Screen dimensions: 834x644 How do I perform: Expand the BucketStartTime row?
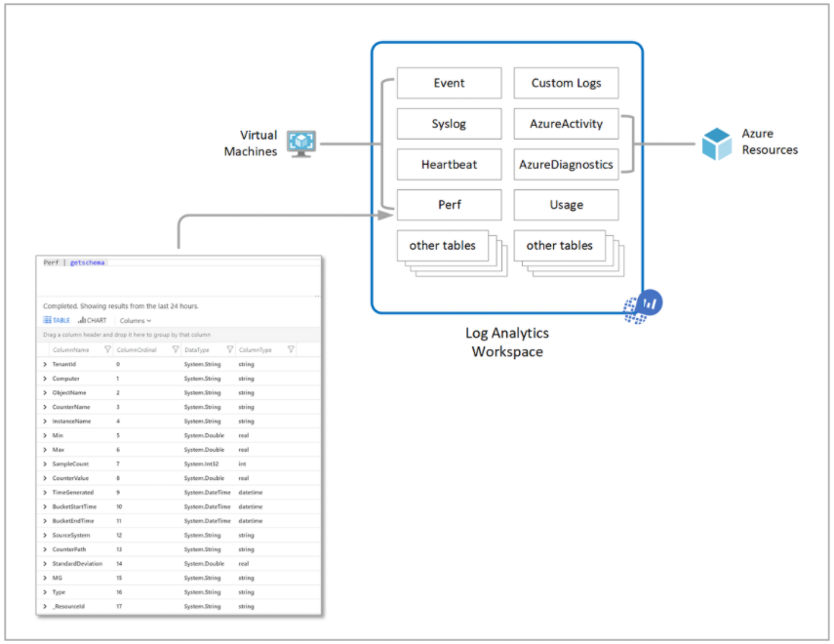pyautogui.click(x=45, y=506)
